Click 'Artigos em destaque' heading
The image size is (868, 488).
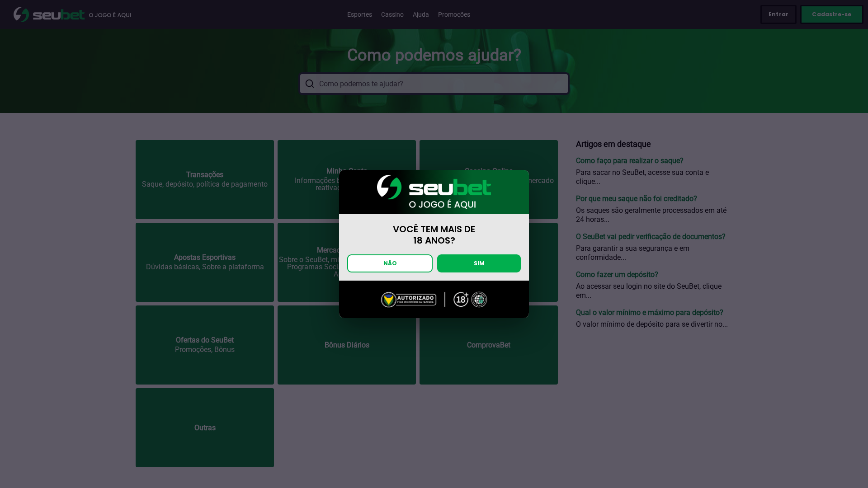613,144
